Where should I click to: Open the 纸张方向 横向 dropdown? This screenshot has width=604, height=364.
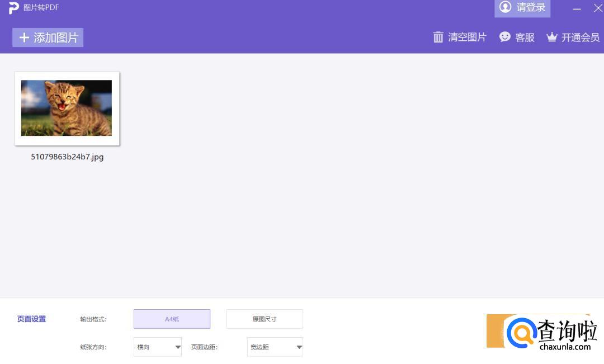[158, 347]
